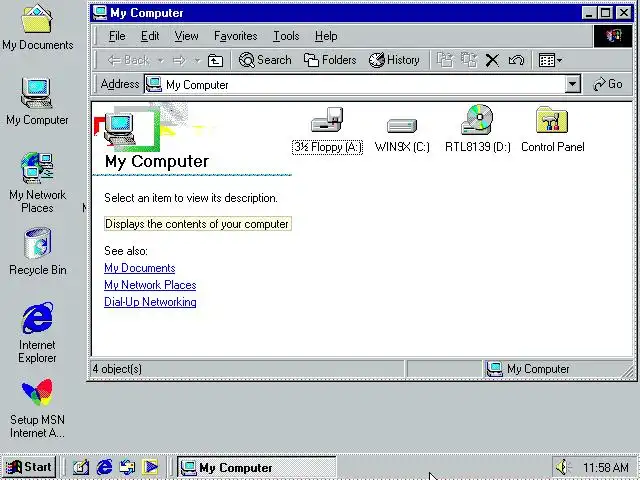Click the Forward arrow toolbar button

click(x=179, y=60)
